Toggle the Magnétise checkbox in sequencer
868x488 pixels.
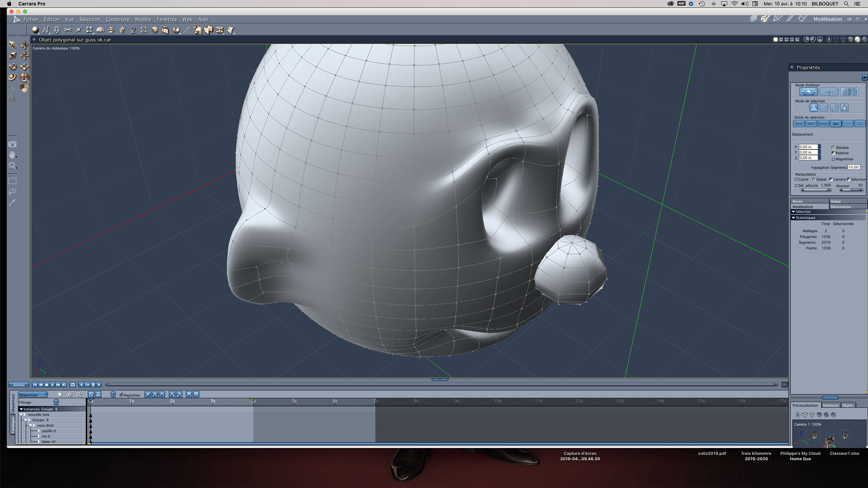[121, 395]
